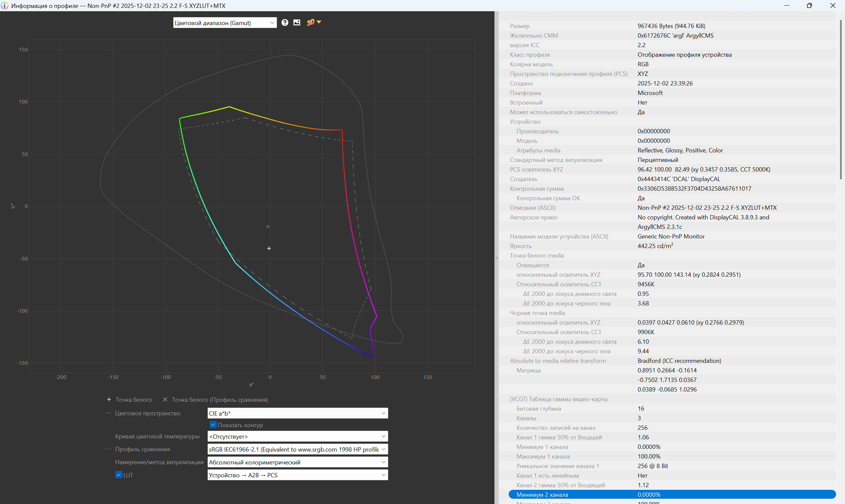This screenshot has height=504, width=845.
Task: Open the 3D dropdown arrow menu
Action: point(319,22)
